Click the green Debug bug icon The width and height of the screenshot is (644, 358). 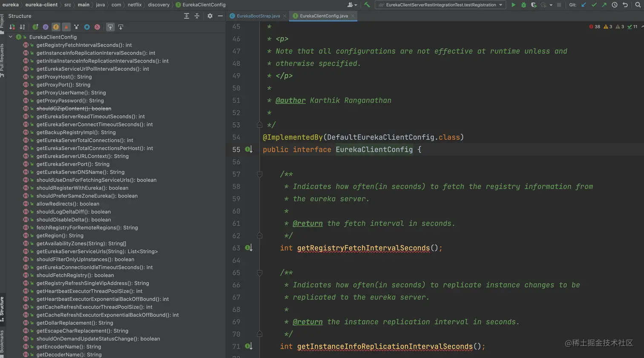[523, 5]
